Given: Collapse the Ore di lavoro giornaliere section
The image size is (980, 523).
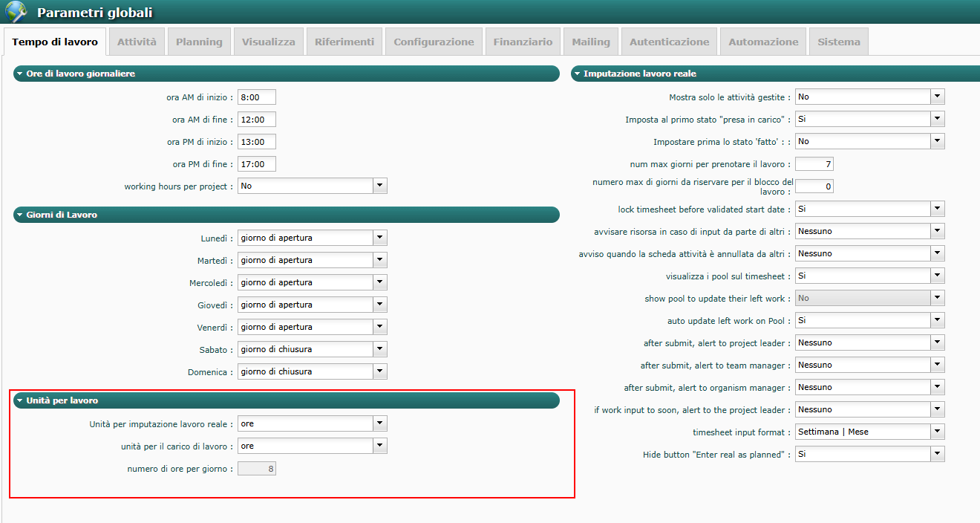Looking at the screenshot, I should (19, 74).
